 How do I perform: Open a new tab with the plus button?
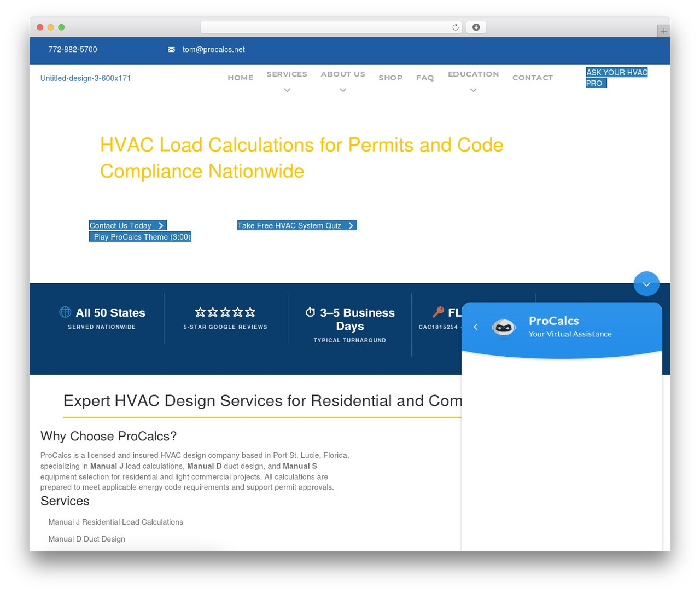pyautogui.click(x=663, y=31)
